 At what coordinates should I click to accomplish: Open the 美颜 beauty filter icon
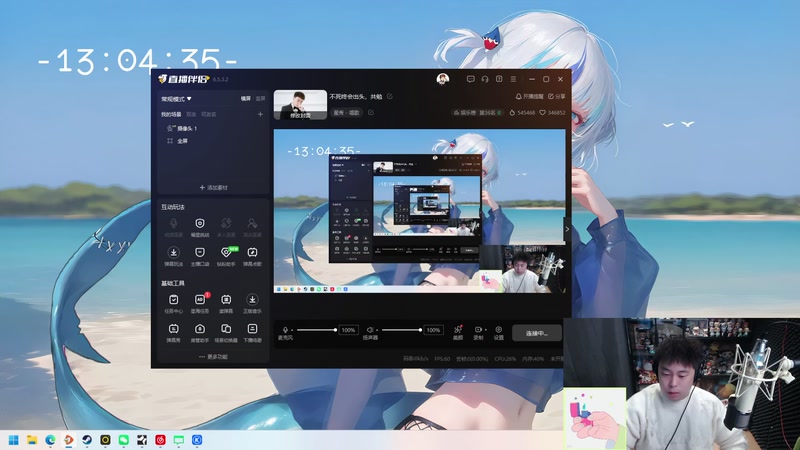[x=458, y=330]
